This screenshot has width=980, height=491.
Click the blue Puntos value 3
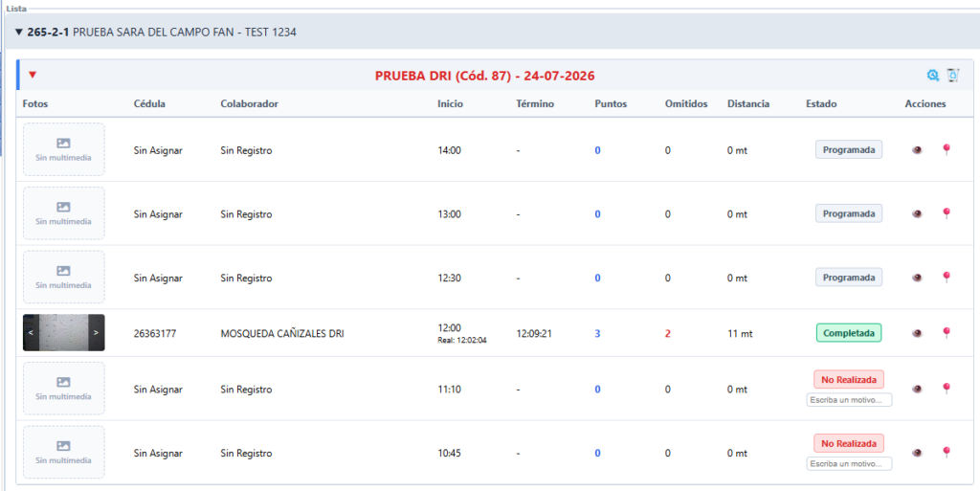coord(597,334)
